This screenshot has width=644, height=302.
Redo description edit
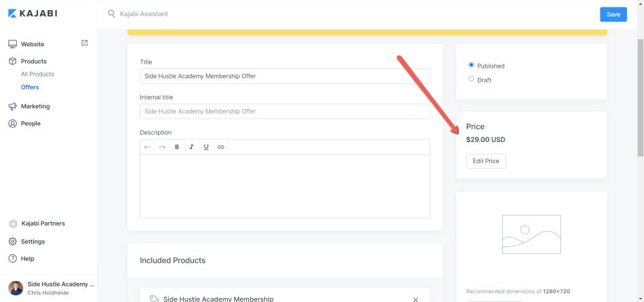162,147
